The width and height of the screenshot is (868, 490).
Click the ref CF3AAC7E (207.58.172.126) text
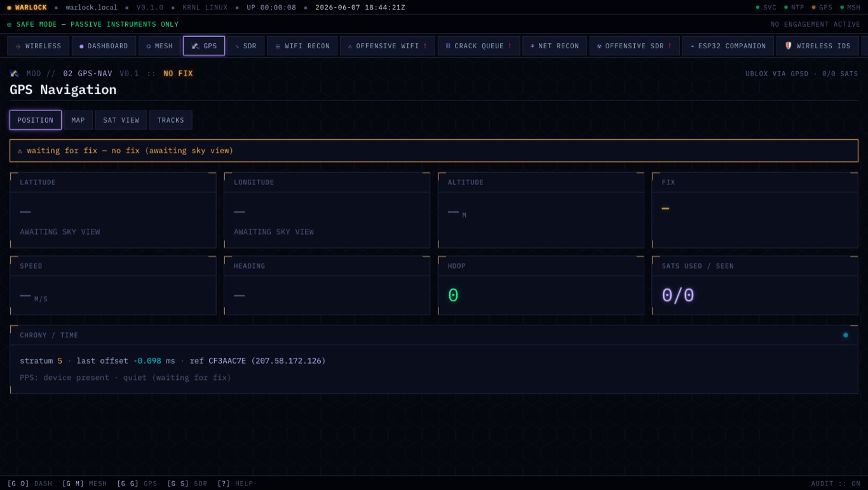(x=257, y=361)
